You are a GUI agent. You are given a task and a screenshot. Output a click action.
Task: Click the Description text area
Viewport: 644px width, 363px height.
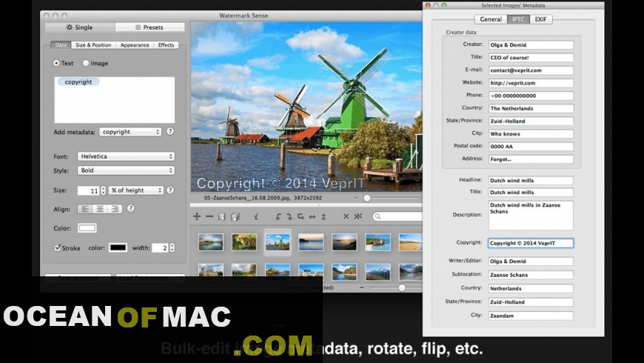[x=531, y=216]
